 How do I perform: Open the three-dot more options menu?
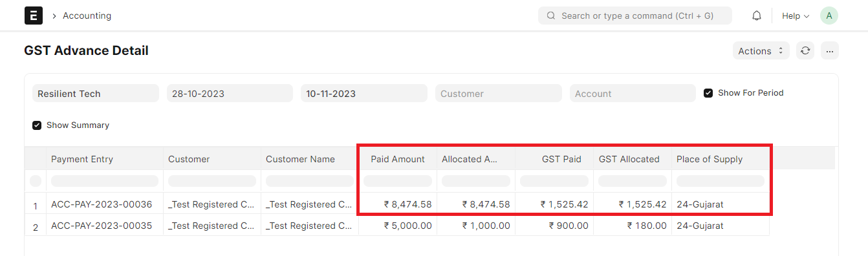click(830, 51)
